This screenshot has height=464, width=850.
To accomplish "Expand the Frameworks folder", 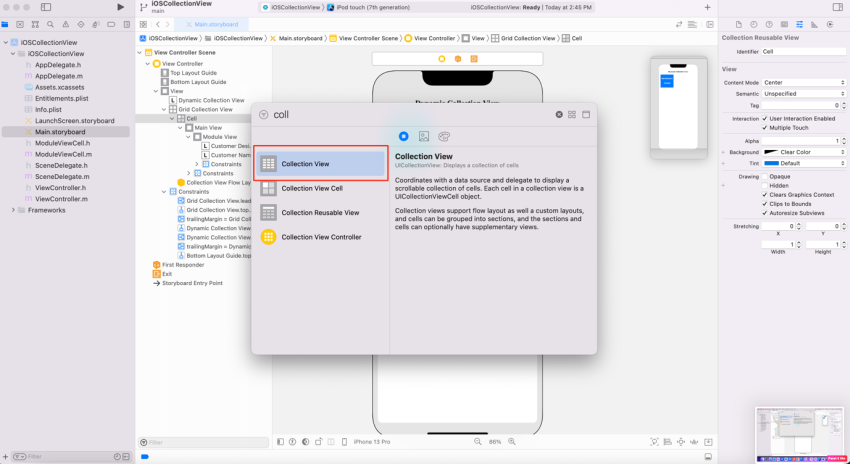I will 13,210.
